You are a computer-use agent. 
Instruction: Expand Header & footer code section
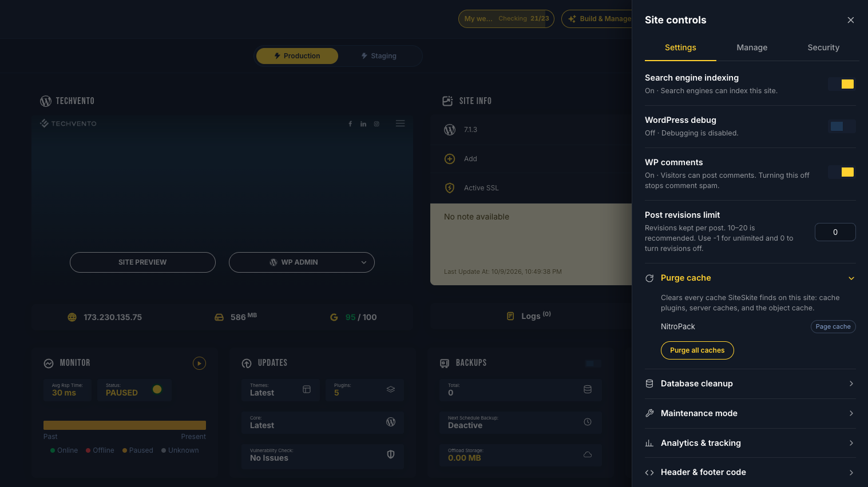coord(750,472)
